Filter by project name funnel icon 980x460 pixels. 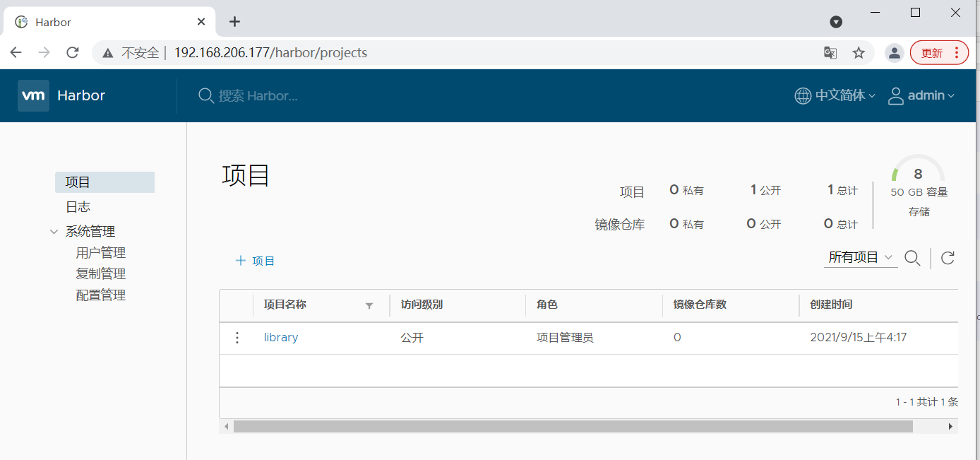[x=369, y=306]
